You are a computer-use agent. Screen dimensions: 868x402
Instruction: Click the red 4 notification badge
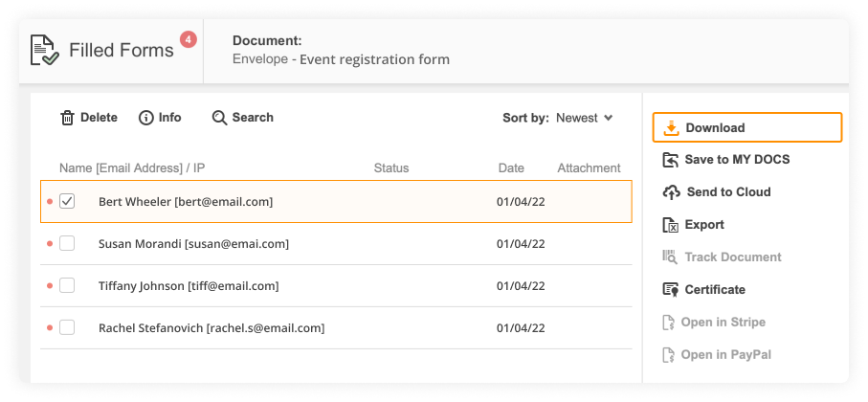click(x=189, y=39)
